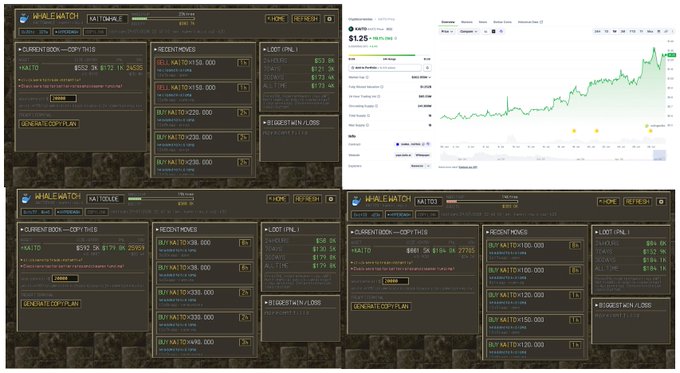Click 24 HOURS loot row in KAITO3 panel
The height and width of the screenshot is (373, 680).
[x=630, y=244]
